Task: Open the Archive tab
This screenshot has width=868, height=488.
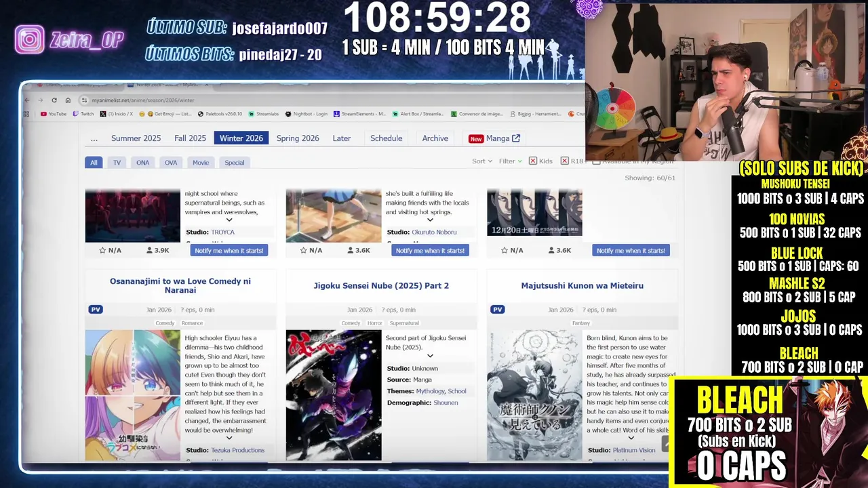Action: pos(435,138)
